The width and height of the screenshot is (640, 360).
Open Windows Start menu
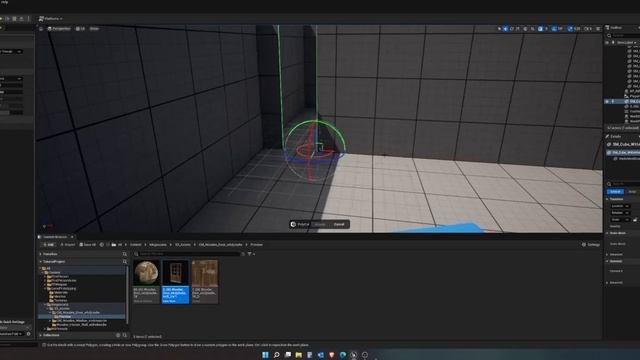(265, 355)
